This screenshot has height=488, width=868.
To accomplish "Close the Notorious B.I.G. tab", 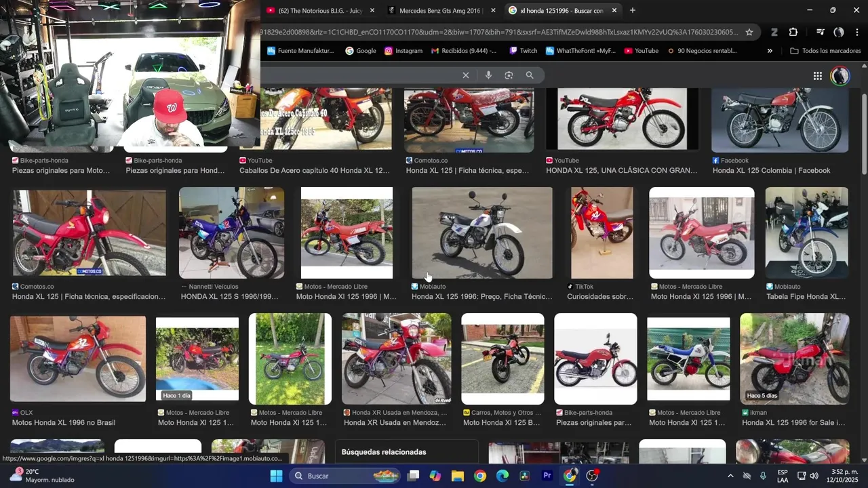I will click(x=372, y=10).
